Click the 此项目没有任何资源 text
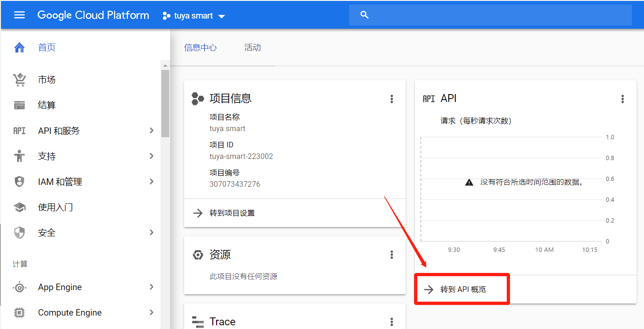This screenshot has width=644, height=329. 243,277
